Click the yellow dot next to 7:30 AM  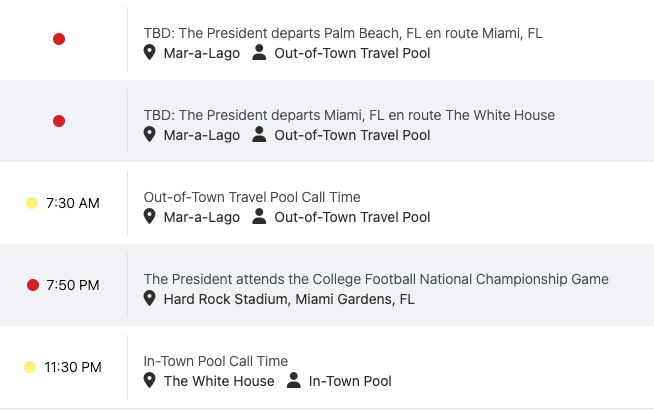click(32, 203)
